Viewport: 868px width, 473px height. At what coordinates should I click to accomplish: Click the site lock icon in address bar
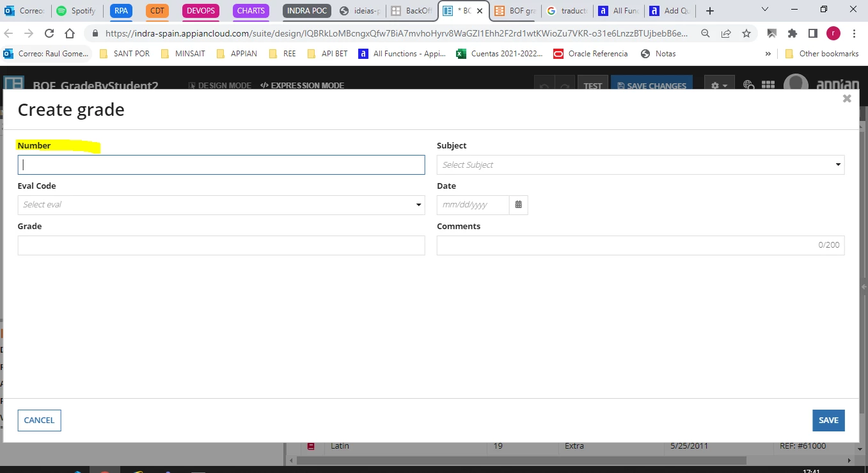pyautogui.click(x=95, y=33)
